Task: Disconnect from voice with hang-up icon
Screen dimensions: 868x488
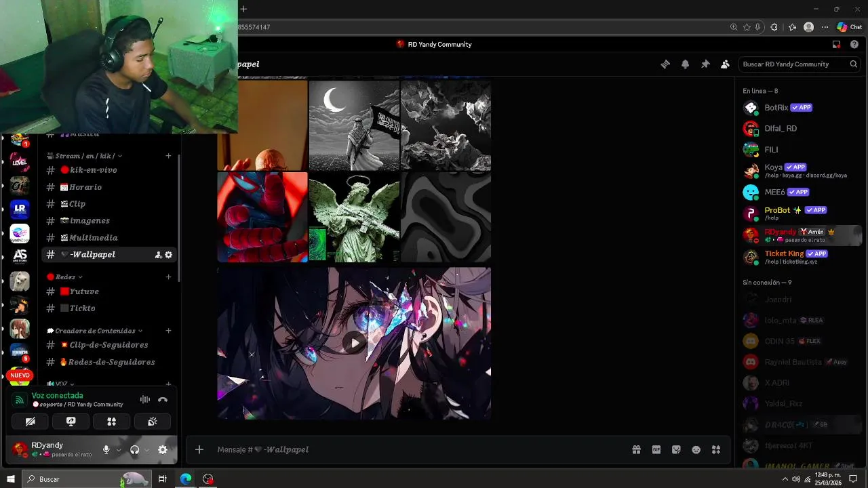Action: [163, 399]
